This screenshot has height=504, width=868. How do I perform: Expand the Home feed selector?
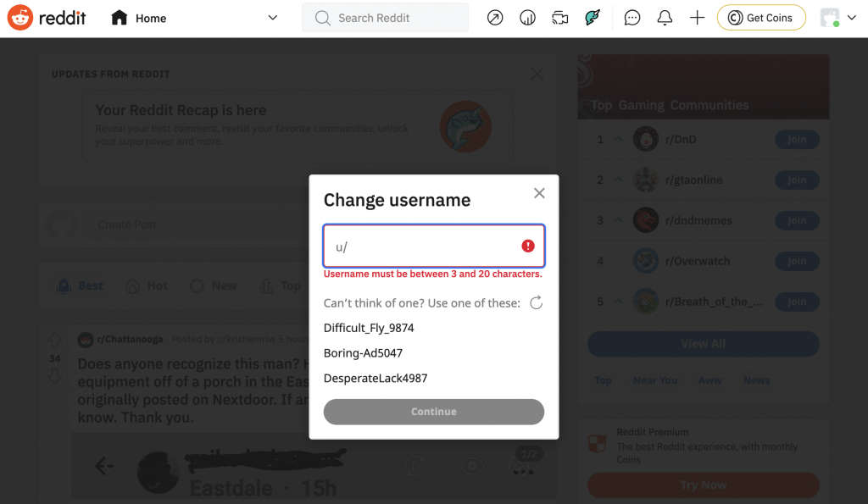coord(271,17)
